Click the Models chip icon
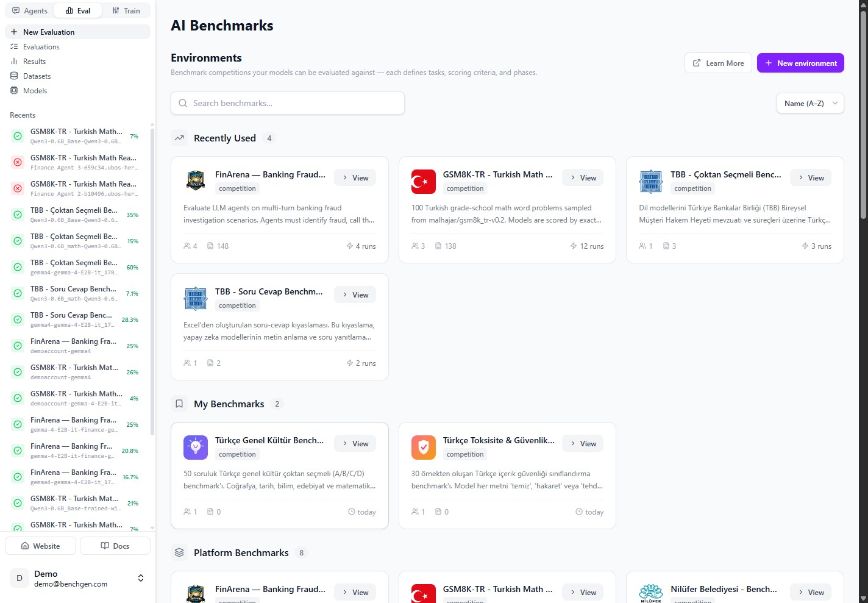This screenshot has height=603, width=868. [x=14, y=91]
